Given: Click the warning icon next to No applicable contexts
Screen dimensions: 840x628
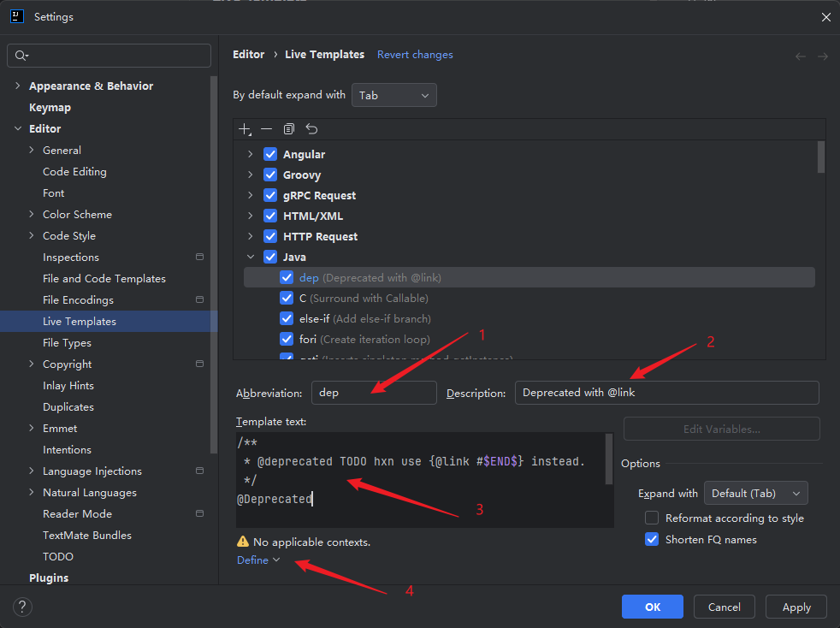Looking at the screenshot, I should pos(243,542).
